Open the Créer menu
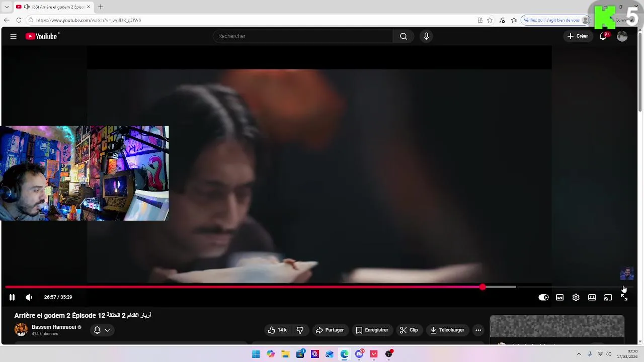 click(x=578, y=36)
